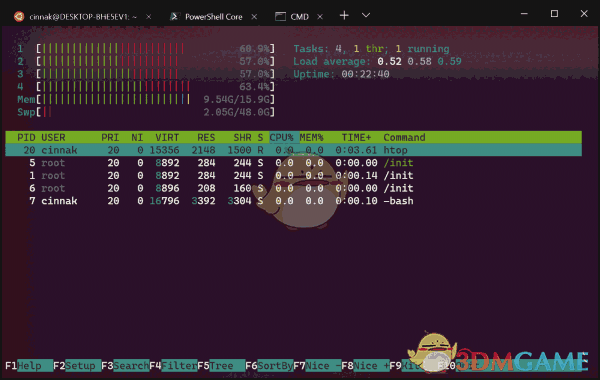Image resolution: width=600 pixels, height=380 pixels.
Task: Close the Ubuntu cinnak tab
Action: coord(148,17)
